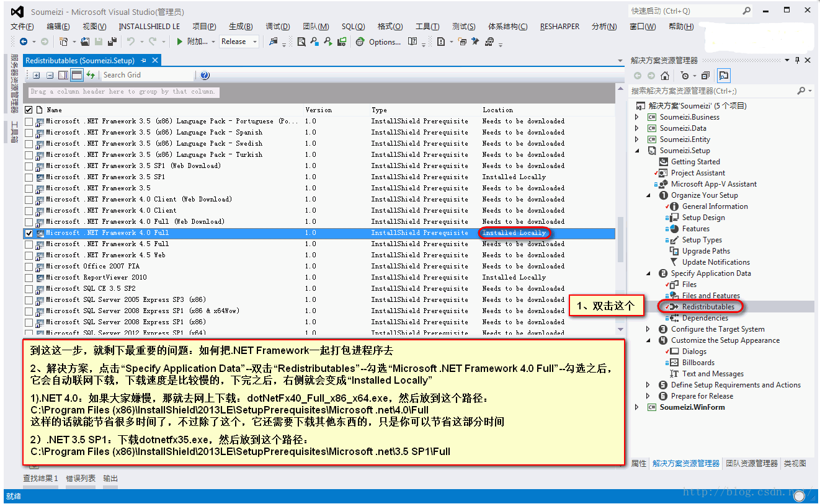The width and height of the screenshot is (820, 504).
Task: Open the 文件(F) menu
Action: (22, 27)
